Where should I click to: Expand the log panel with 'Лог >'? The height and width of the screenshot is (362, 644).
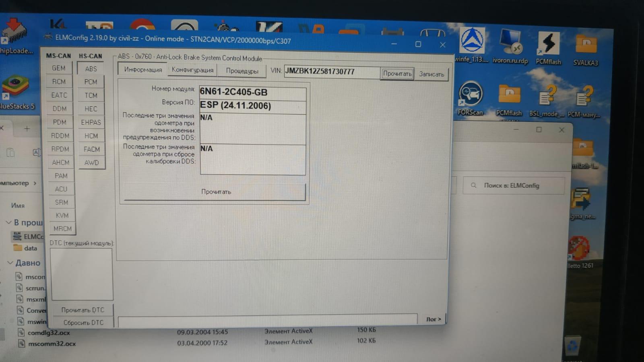433,319
